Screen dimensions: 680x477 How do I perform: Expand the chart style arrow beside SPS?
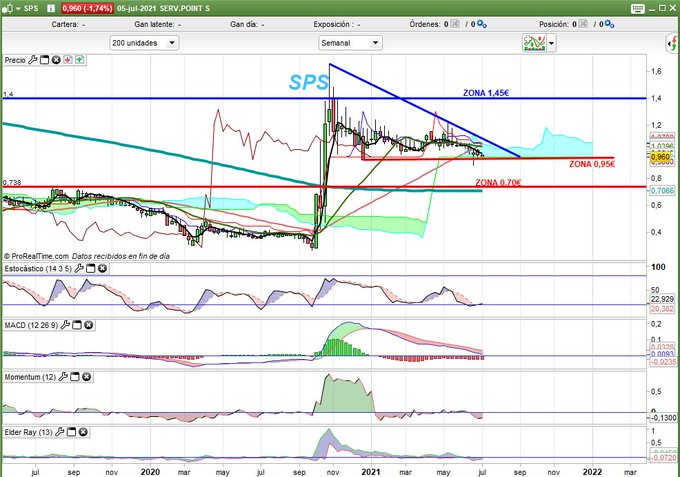tap(18, 8)
